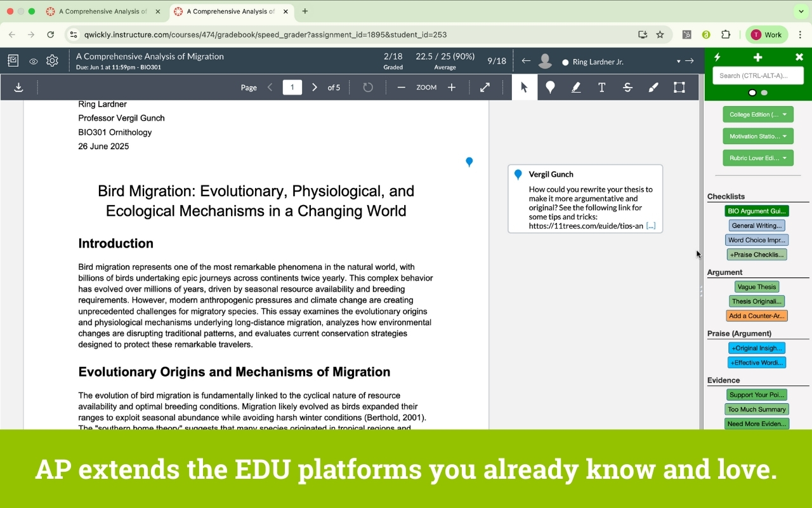Choose the free text annotation tool
This screenshot has width=812, height=508.
[x=601, y=88]
